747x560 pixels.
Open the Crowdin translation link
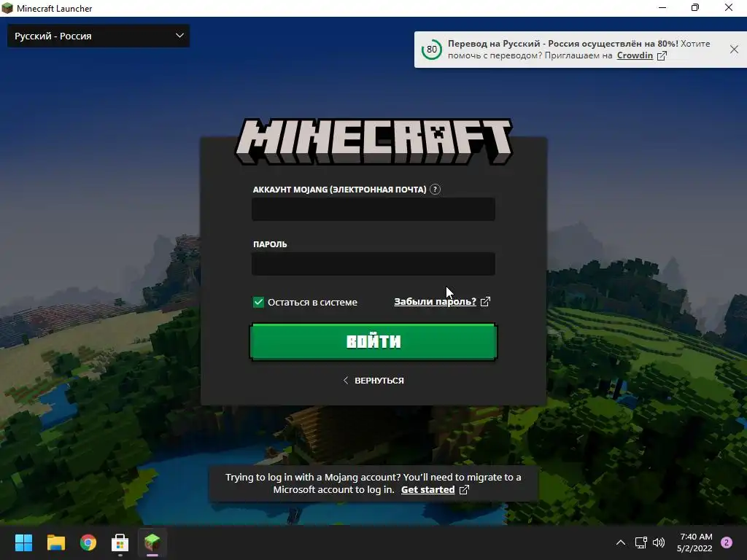[635, 55]
